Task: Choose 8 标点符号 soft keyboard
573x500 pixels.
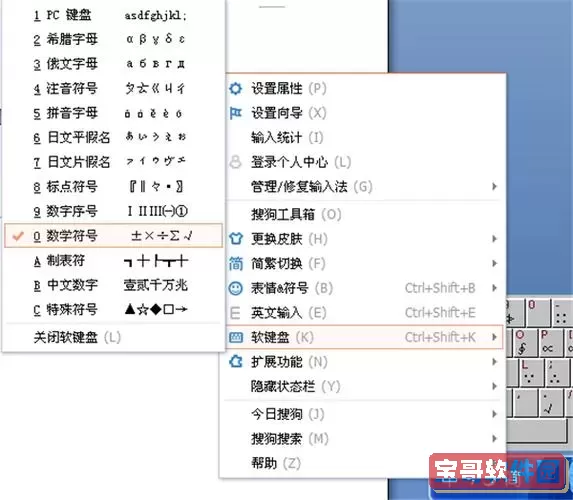Action: (113, 186)
